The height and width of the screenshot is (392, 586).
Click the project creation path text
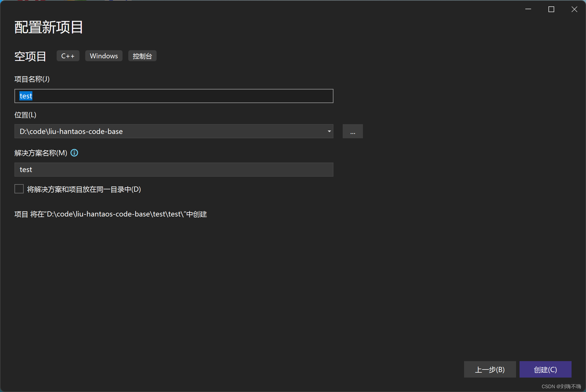coord(111,214)
